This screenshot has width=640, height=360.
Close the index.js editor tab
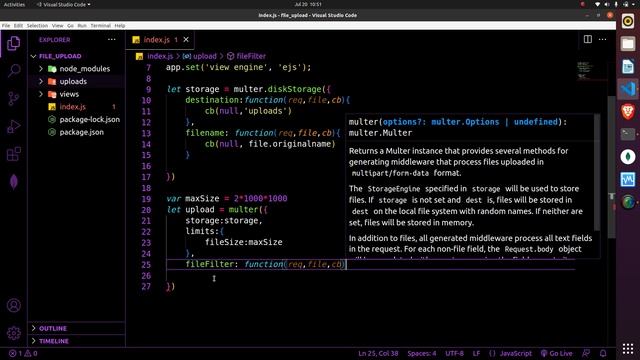186,40
